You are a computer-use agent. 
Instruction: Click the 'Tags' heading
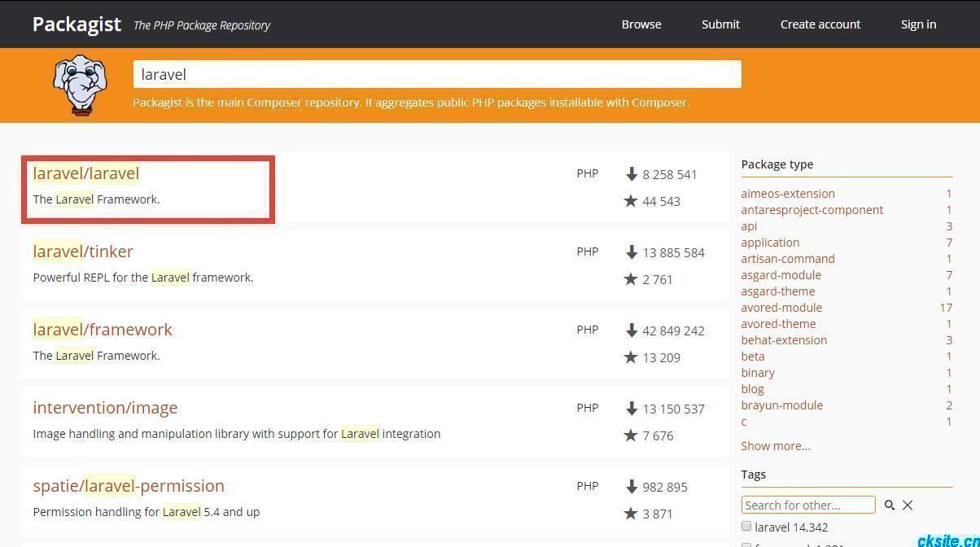(754, 475)
